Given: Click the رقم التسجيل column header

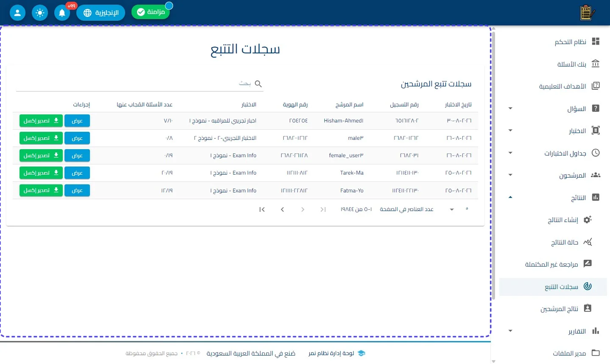Looking at the screenshot, I should click(x=404, y=105).
